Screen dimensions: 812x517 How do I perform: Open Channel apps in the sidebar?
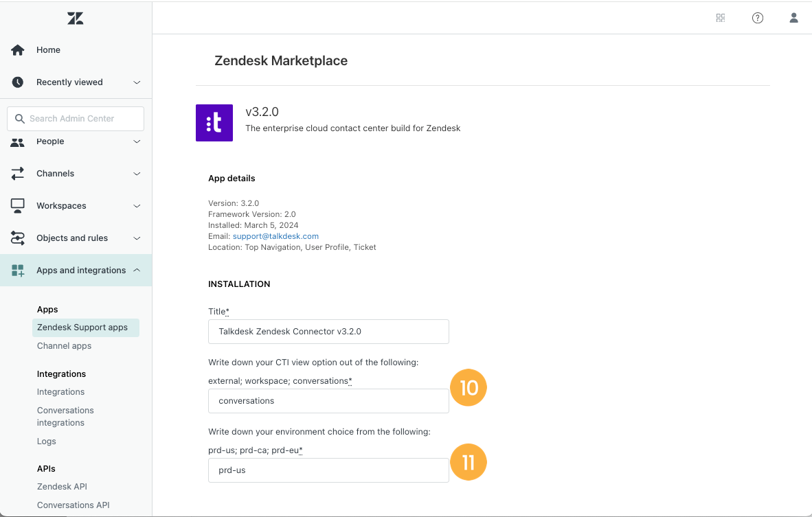[x=64, y=346]
